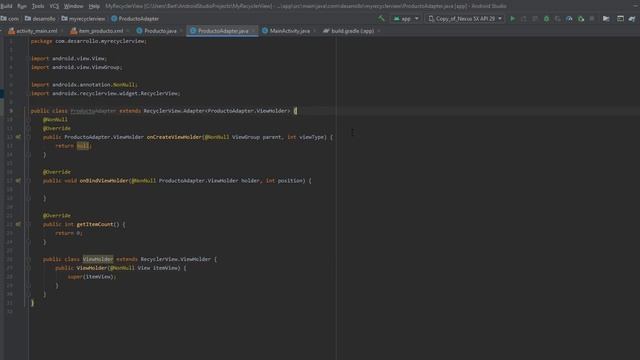Collapse the onBindViewHolder method fold marker
Viewport: 640px width, 360px height.
[29, 180]
